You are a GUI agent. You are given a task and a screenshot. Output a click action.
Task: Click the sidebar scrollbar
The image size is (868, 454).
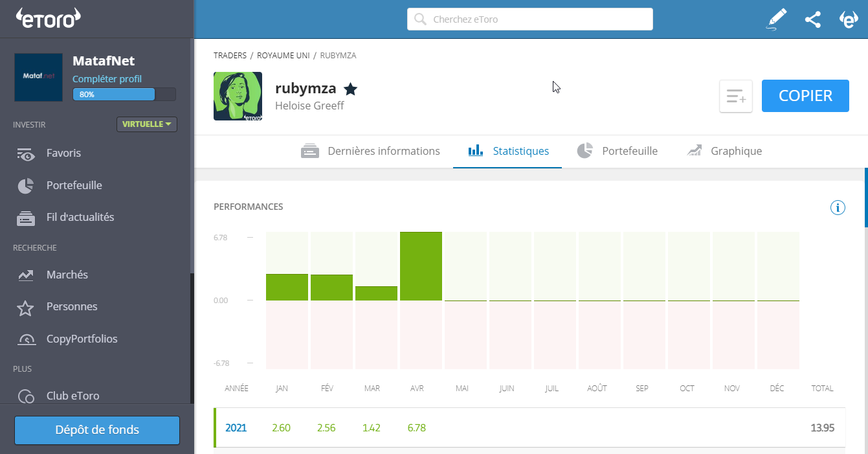[x=192, y=339]
